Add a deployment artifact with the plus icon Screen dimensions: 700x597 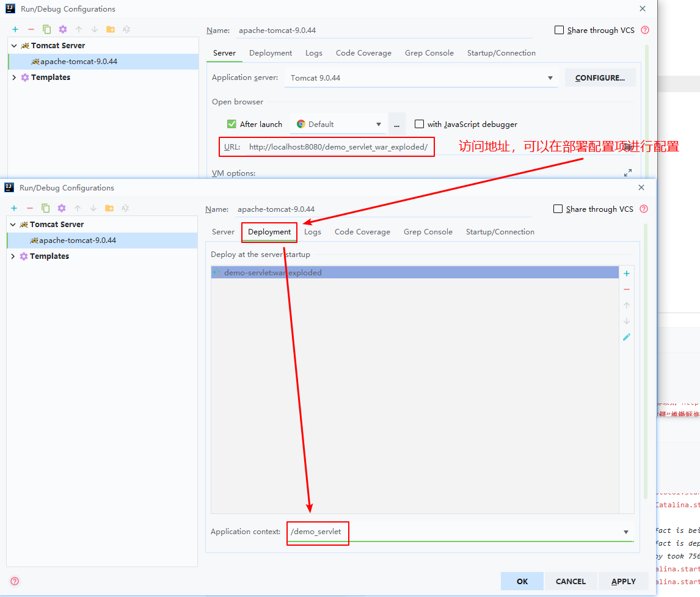(x=627, y=273)
